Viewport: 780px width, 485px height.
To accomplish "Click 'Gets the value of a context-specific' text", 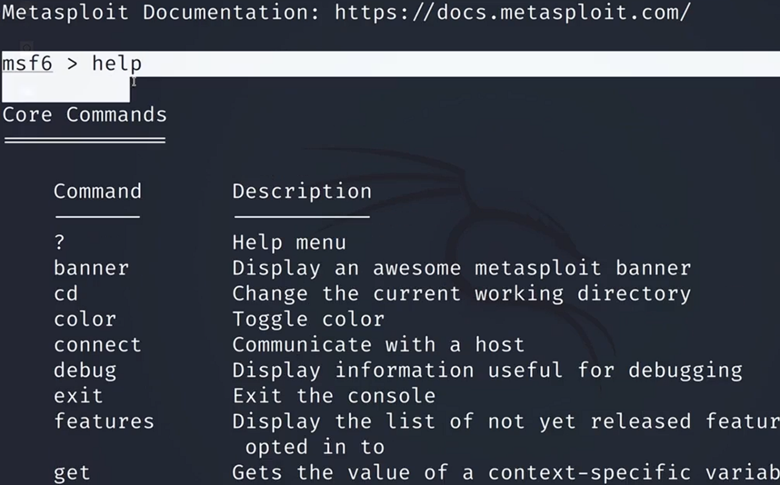I will click(x=462, y=473).
